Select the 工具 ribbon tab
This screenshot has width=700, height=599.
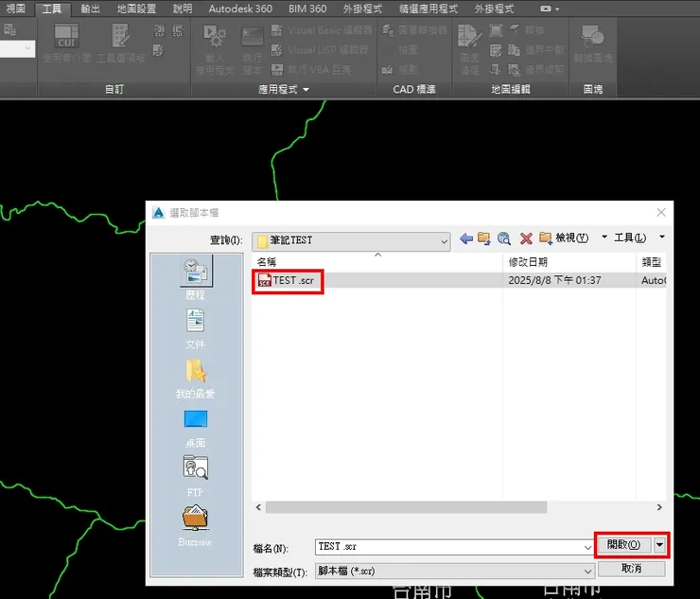tap(52, 9)
